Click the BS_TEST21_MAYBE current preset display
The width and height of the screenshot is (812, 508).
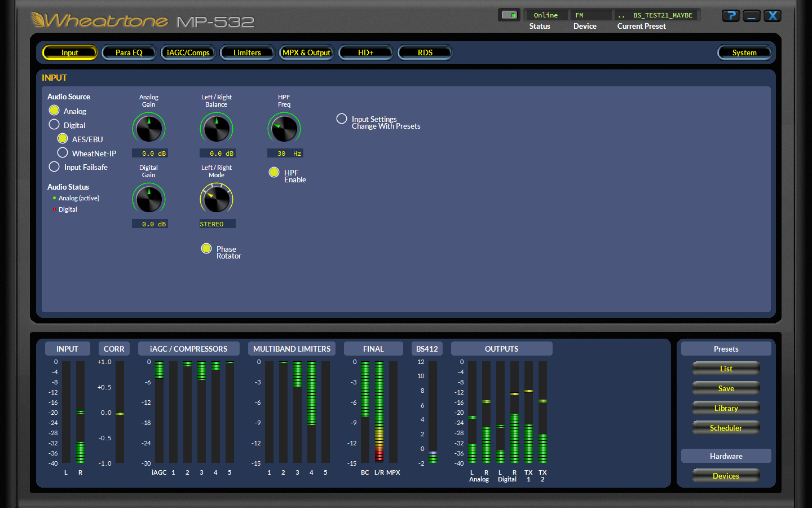pos(657,15)
